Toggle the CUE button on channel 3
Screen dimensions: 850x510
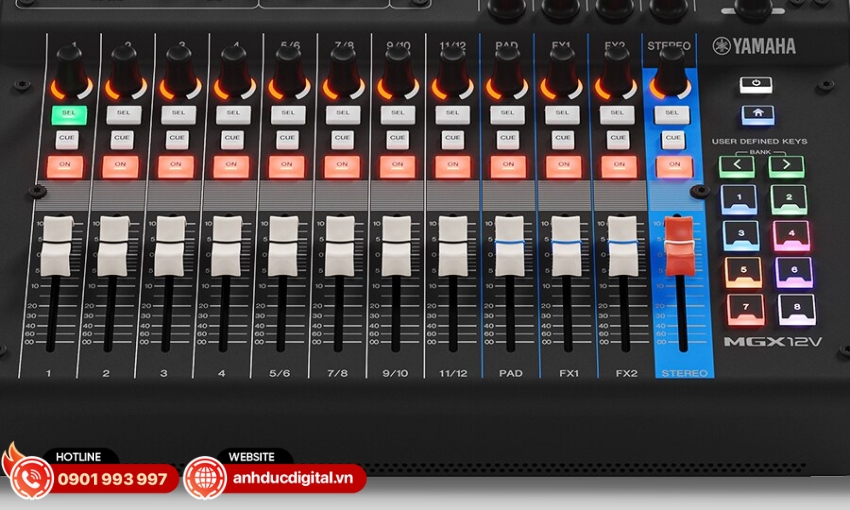coord(177,139)
